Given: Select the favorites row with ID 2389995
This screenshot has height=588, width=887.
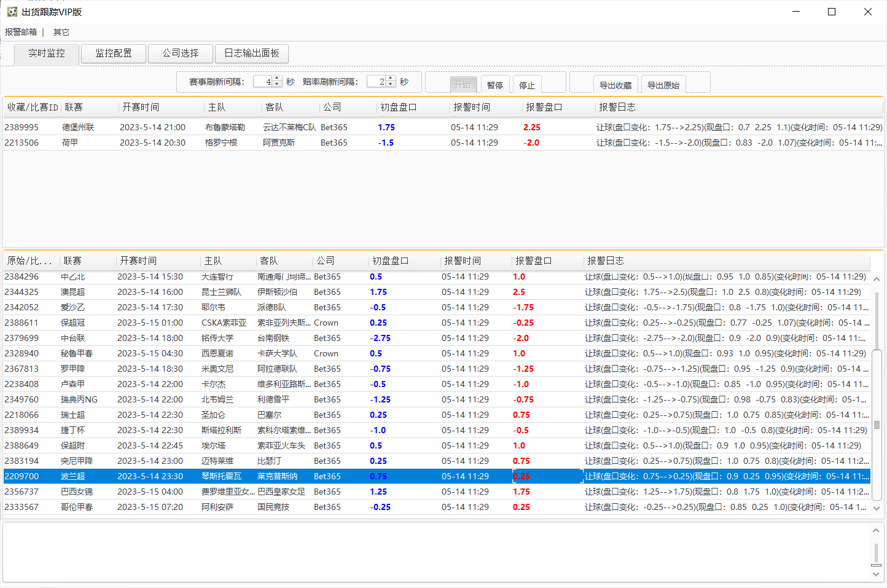Looking at the screenshot, I should coord(443,127).
